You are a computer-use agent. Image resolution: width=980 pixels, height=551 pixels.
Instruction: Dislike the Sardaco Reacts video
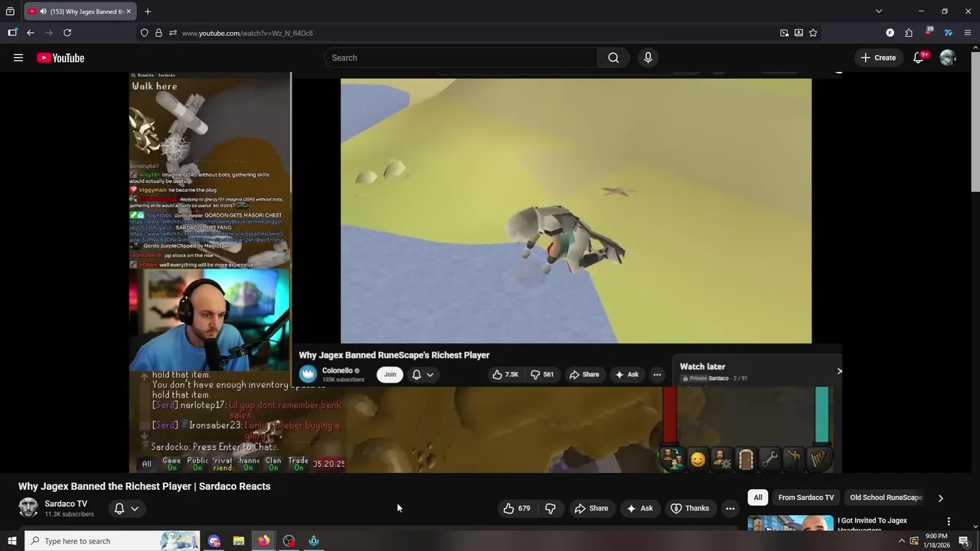[550, 508]
